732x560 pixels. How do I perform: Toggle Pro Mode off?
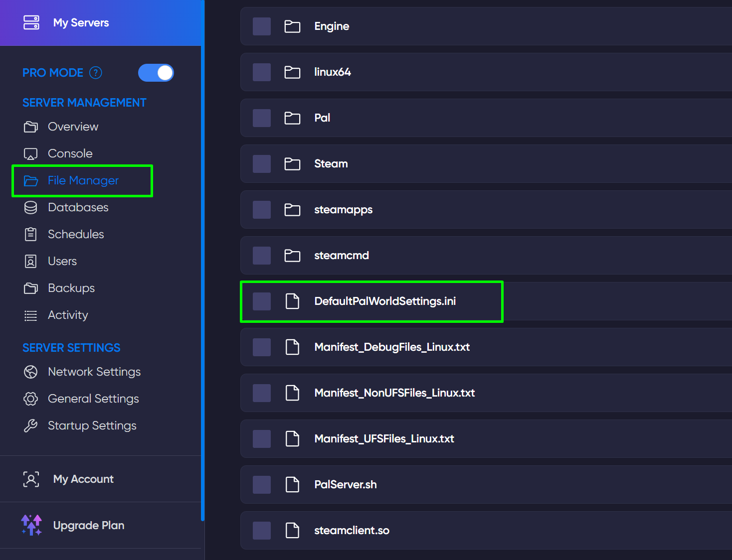tap(156, 73)
